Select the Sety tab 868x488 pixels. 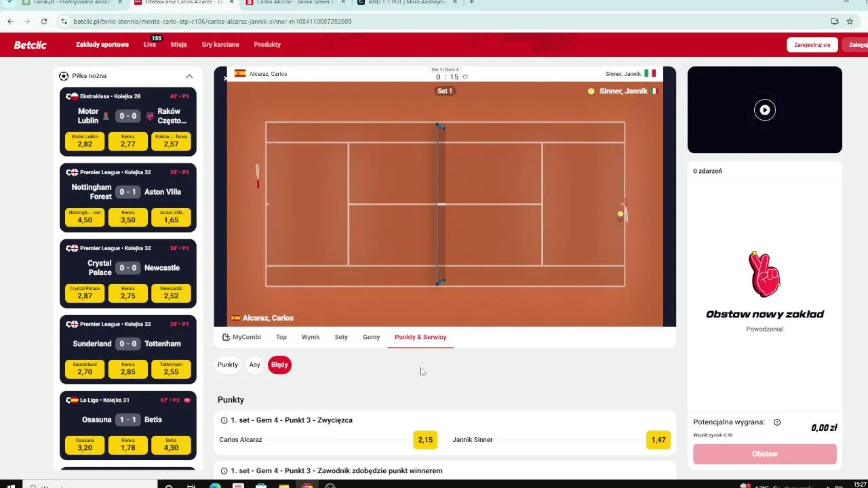click(x=341, y=337)
